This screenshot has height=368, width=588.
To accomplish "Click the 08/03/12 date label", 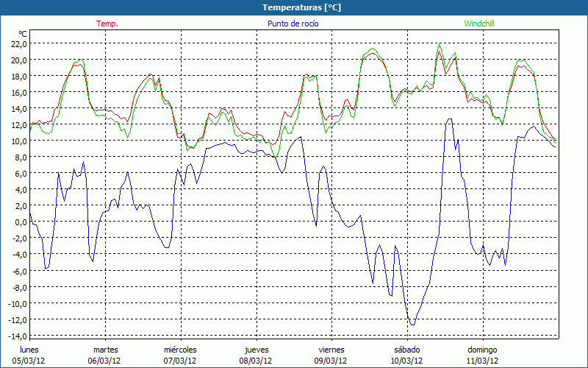I will pyautogui.click(x=256, y=361).
